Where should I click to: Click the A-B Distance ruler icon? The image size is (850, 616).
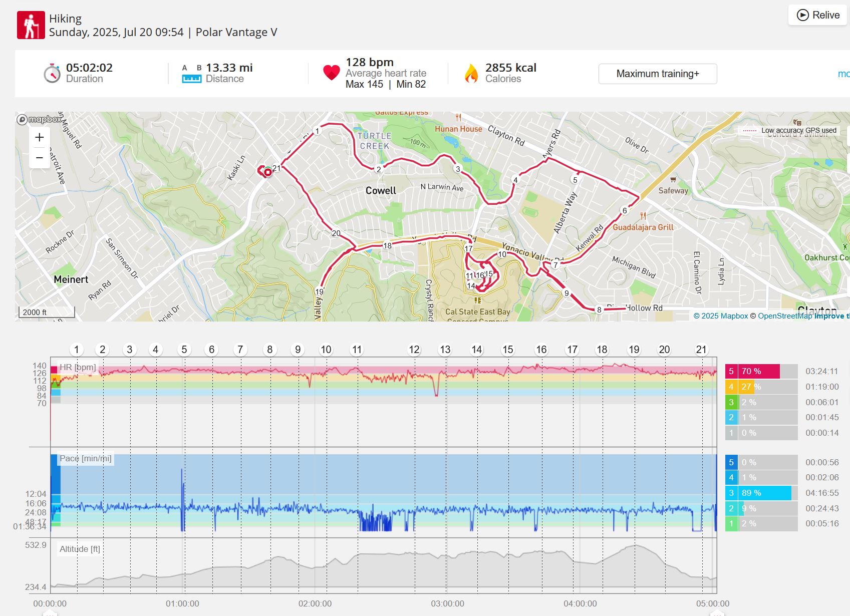pos(191,74)
